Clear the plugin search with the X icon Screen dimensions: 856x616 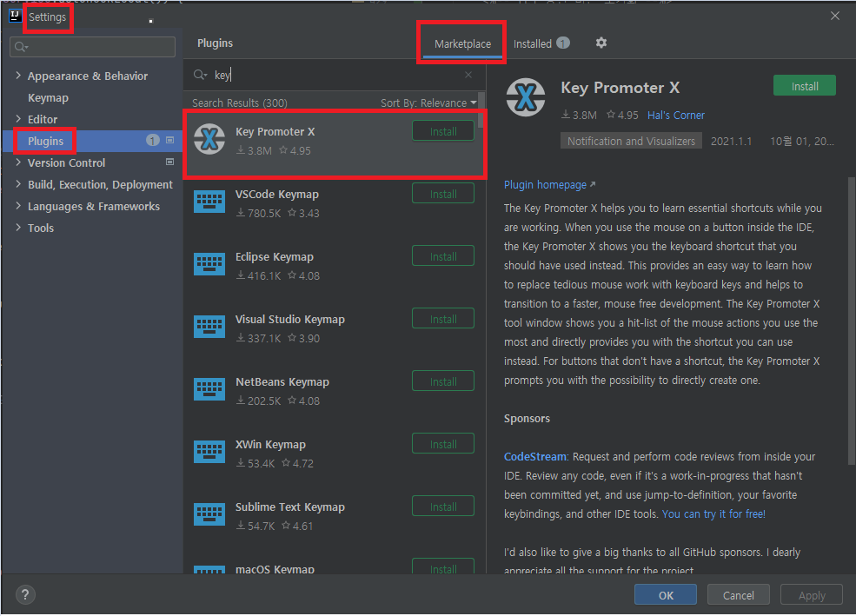click(468, 75)
